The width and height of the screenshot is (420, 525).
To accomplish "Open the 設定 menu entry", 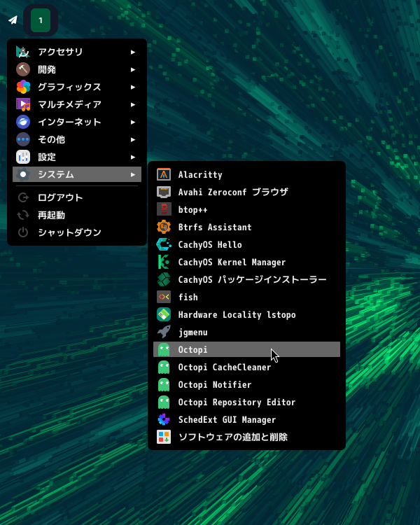I will (x=77, y=157).
